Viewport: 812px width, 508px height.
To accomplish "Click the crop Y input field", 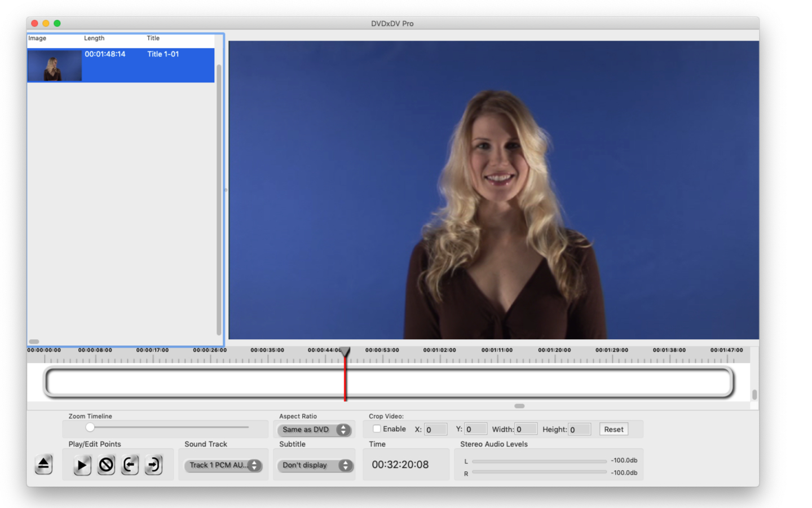I will tap(475, 430).
